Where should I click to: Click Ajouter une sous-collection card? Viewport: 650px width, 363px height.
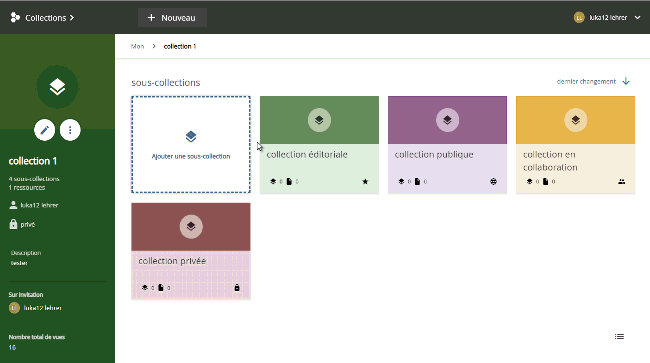coord(191,145)
